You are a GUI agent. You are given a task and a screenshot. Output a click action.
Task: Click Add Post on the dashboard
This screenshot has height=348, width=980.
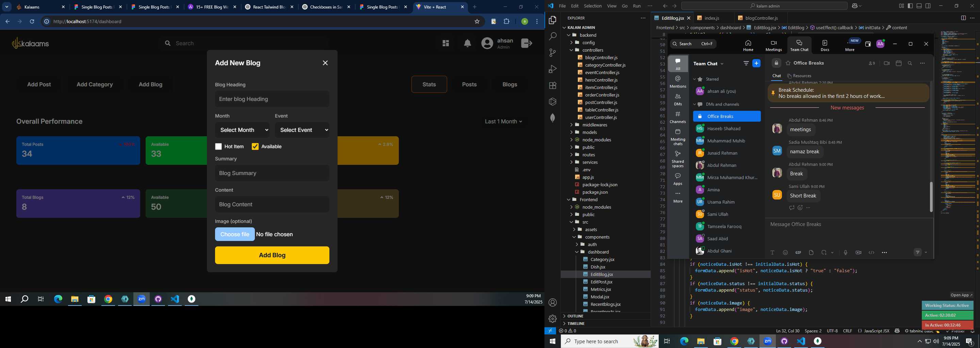[x=39, y=84]
